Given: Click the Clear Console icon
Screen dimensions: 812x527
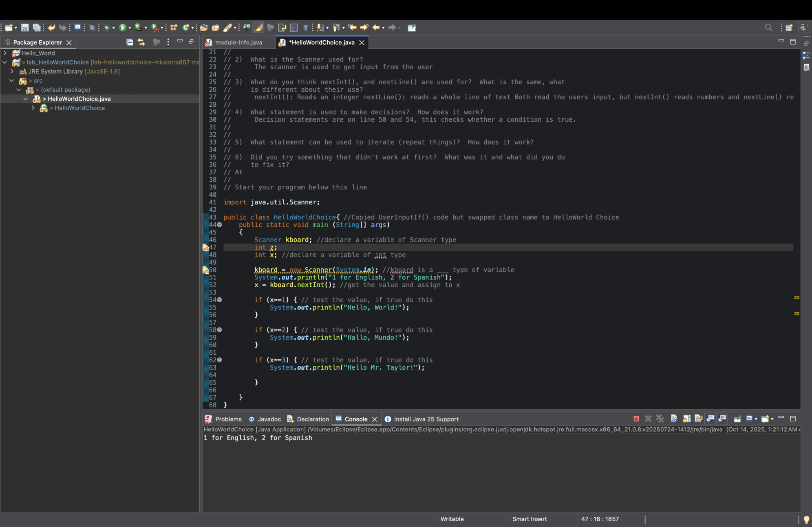Looking at the screenshot, I should click(x=674, y=419).
